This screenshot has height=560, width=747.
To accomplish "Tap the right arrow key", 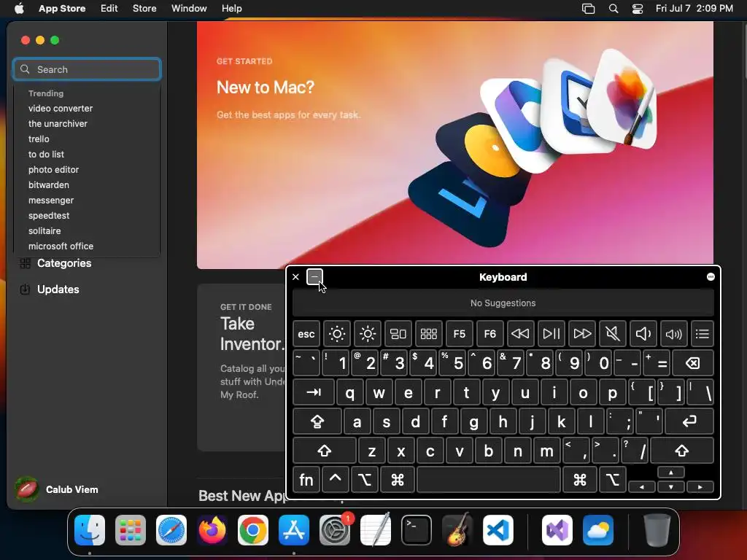I will (x=700, y=486).
